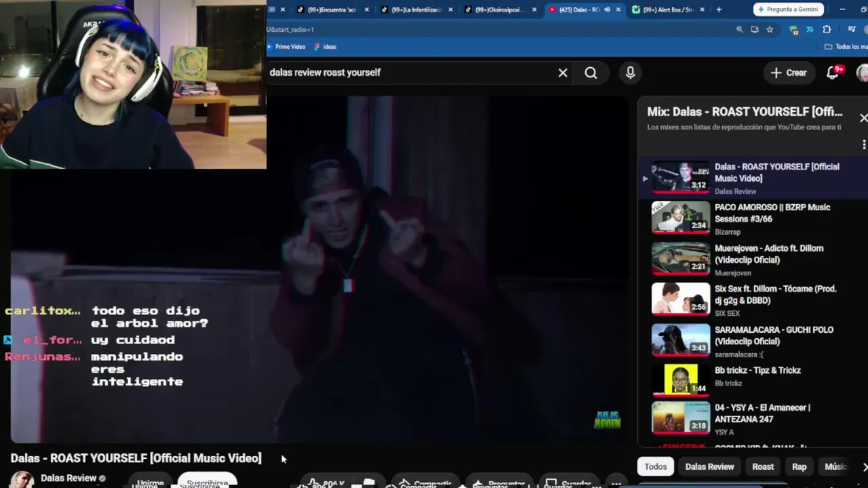Play Dalas - ROAST YOURSELF from the mix
868x488 pixels.
coord(753,178)
